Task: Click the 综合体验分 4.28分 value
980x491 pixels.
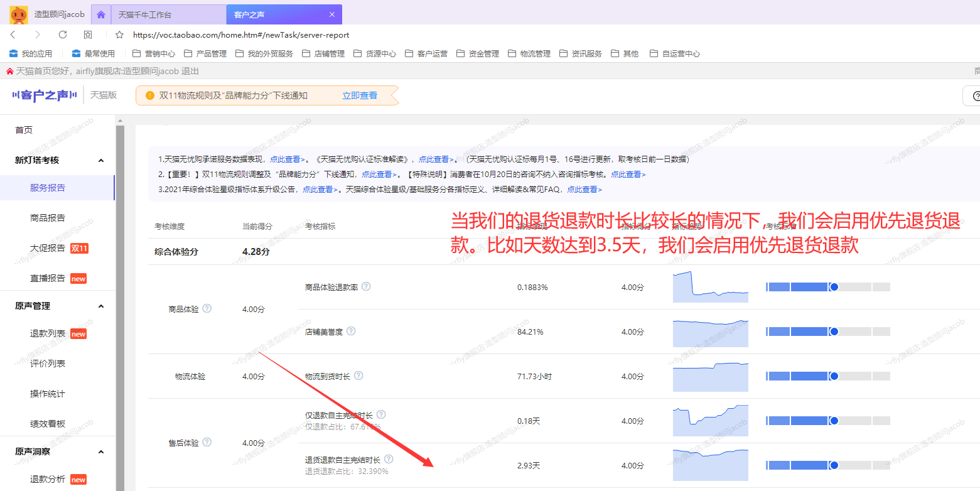Action: point(256,252)
